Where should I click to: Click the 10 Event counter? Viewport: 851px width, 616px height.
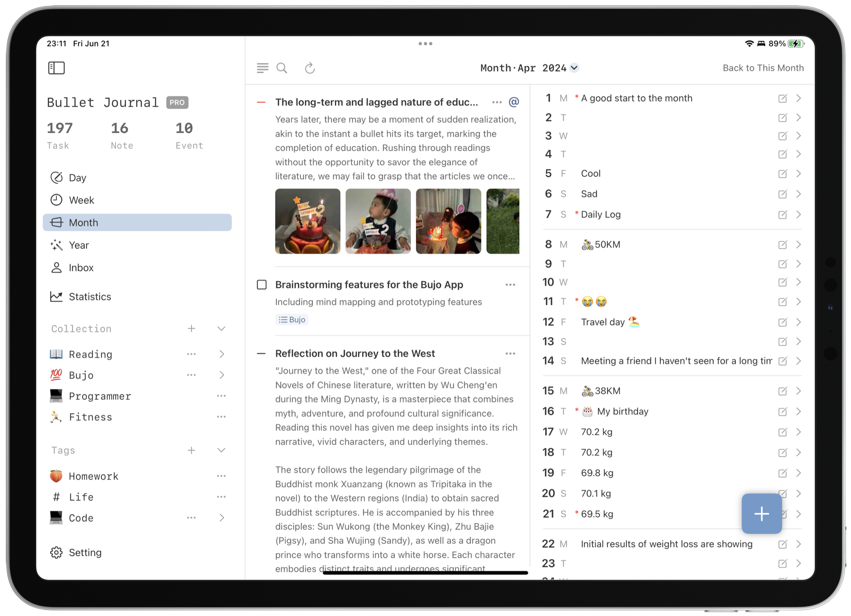click(x=189, y=136)
